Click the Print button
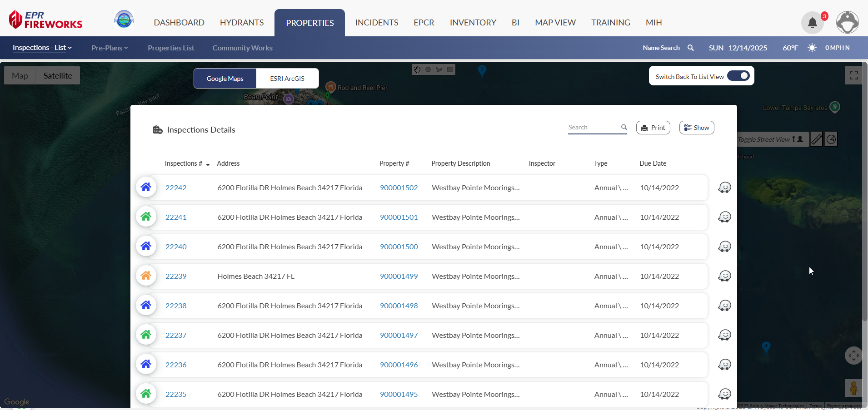Viewport: 868px width, 410px height. pyautogui.click(x=653, y=128)
